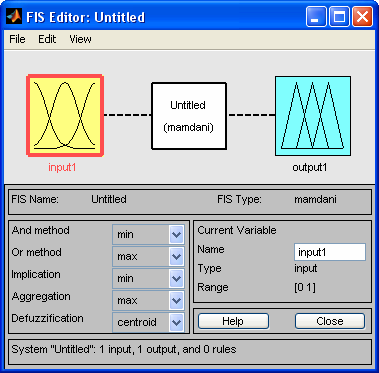
Task: Open the File menu
Action: tap(17, 39)
